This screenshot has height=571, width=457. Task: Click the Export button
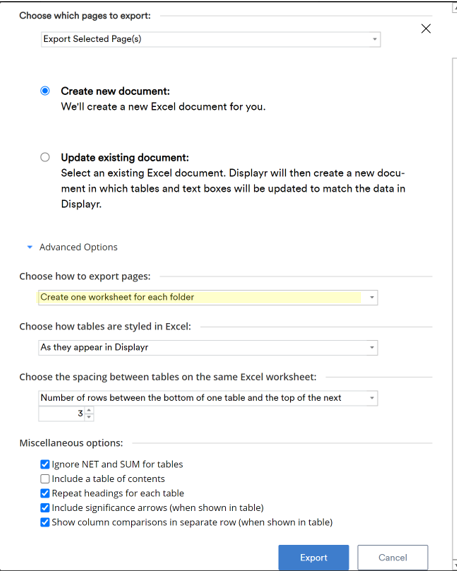(x=314, y=558)
